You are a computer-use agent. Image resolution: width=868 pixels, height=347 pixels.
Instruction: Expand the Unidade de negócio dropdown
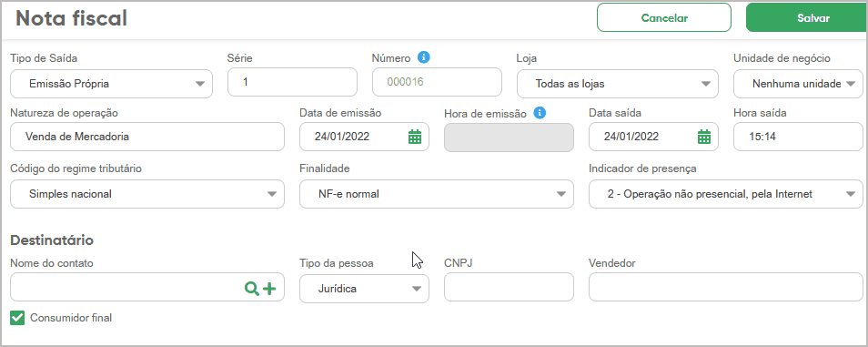798,84
